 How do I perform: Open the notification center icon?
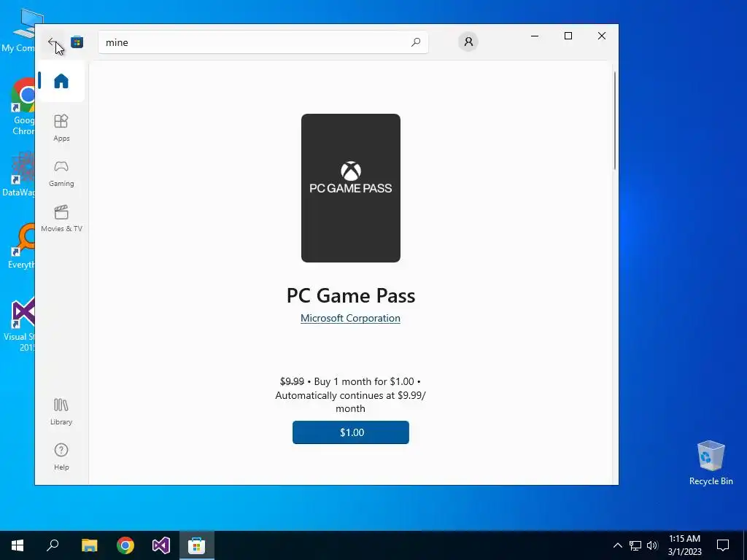(723, 545)
